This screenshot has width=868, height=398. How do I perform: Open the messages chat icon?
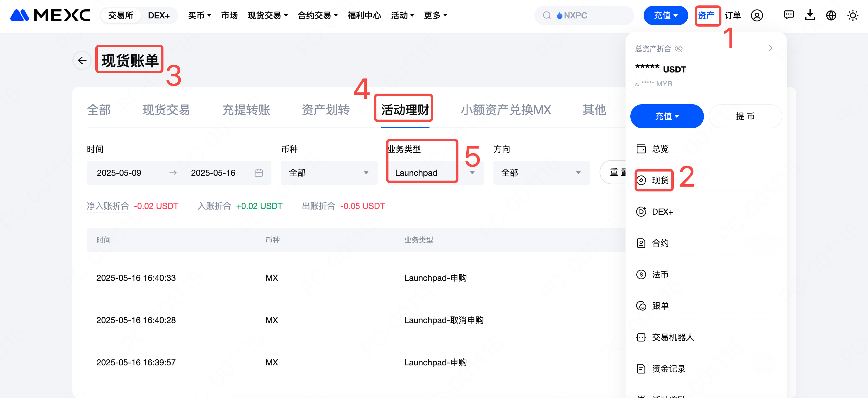tap(789, 15)
